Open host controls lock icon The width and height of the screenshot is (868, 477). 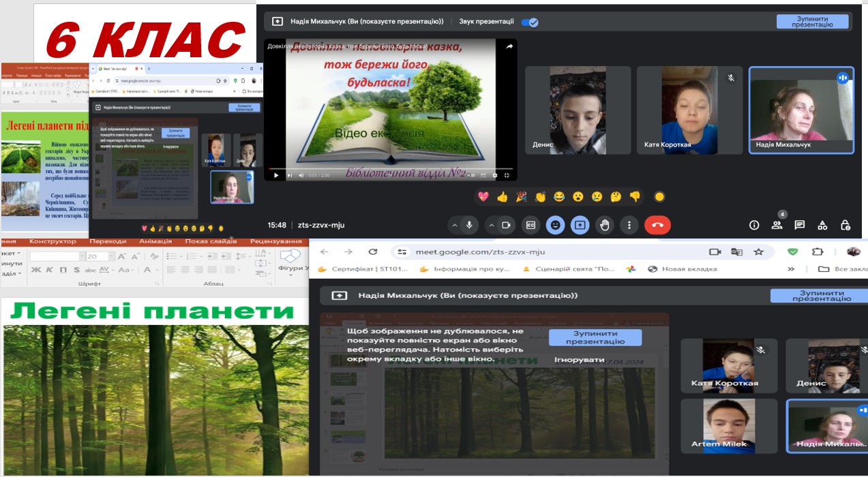845,225
